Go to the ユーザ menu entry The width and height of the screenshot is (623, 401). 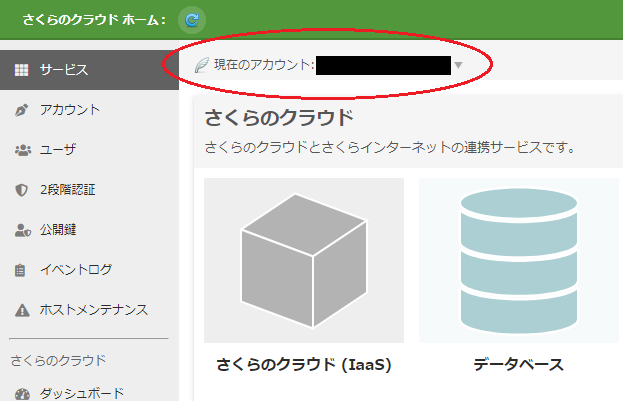pyautogui.click(x=58, y=150)
